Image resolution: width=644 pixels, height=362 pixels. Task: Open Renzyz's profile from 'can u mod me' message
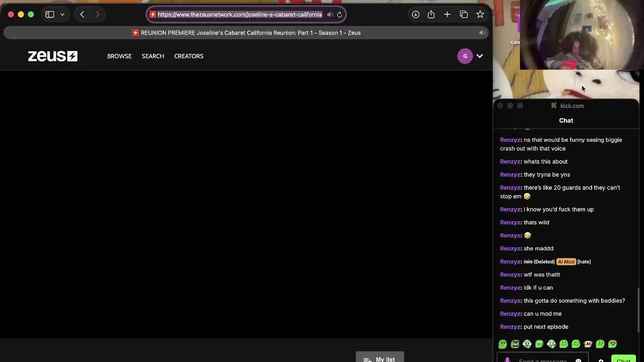pyautogui.click(x=510, y=314)
